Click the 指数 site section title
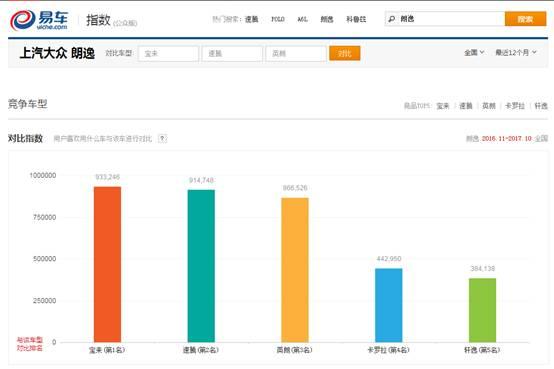Screen dimensions: 554x369 click(99, 20)
